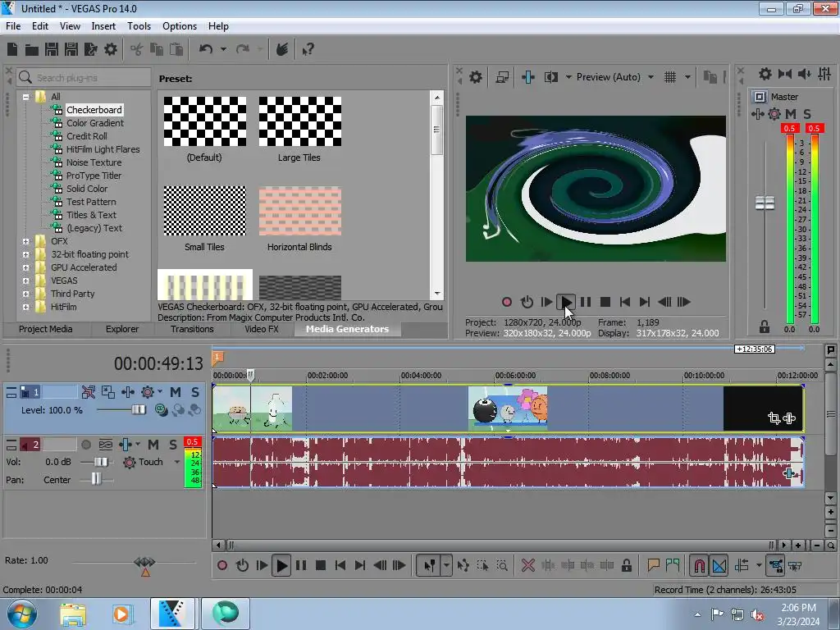840x630 pixels.
Task: Switch to the Video FX tab
Action: click(261, 329)
